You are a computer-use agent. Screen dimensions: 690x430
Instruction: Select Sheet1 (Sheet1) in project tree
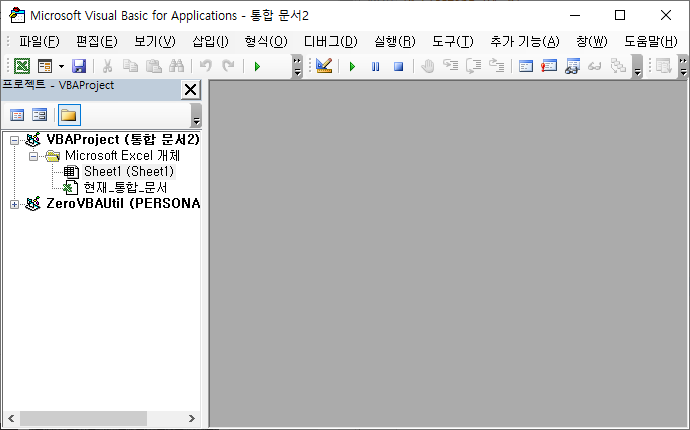click(x=129, y=171)
